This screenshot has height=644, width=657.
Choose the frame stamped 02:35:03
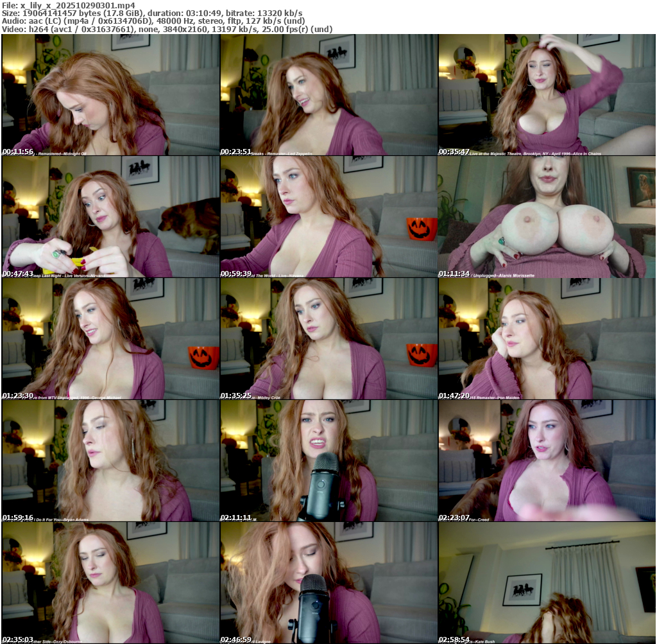point(110,583)
